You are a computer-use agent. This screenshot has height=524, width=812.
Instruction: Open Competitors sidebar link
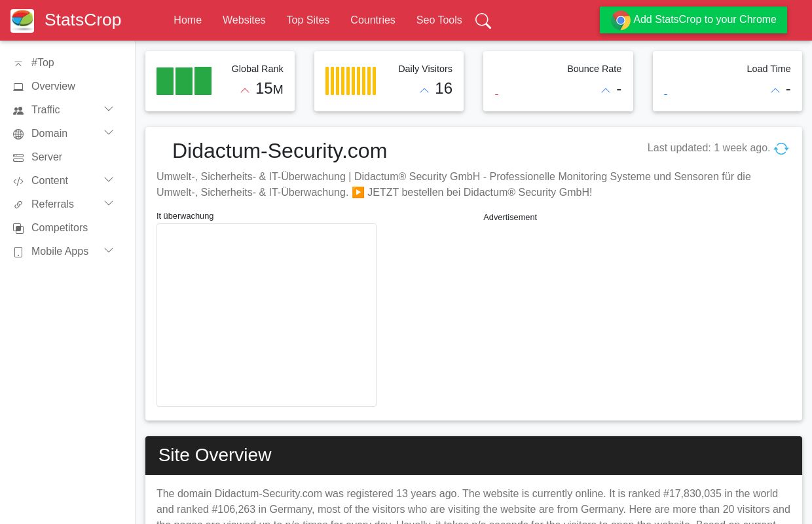coord(60,228)
